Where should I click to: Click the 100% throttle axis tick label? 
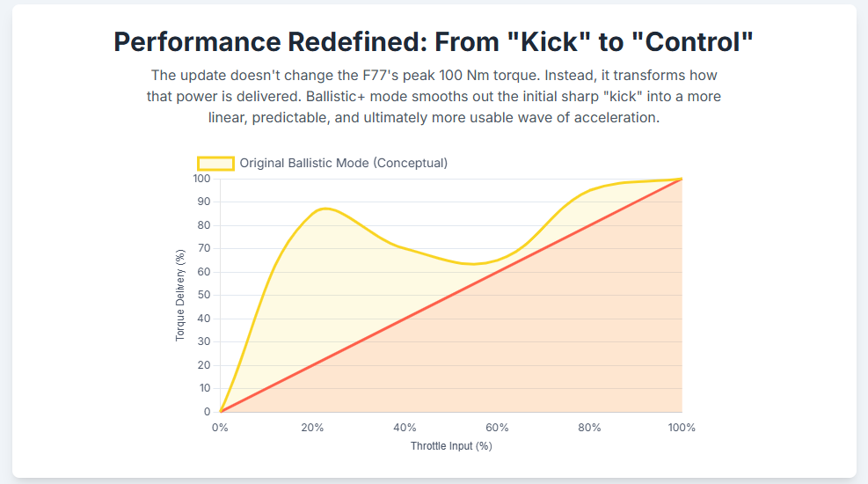[682, 428]
